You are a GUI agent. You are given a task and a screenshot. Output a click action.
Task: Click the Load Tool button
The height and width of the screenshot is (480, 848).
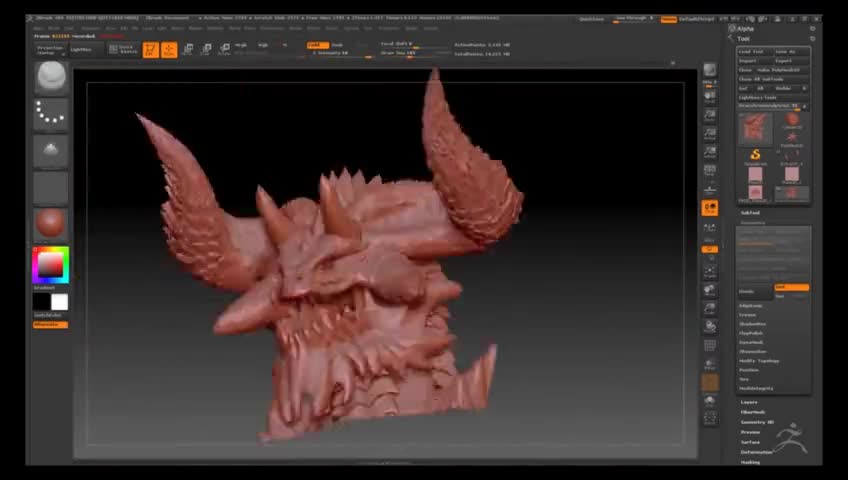[755, 51]
